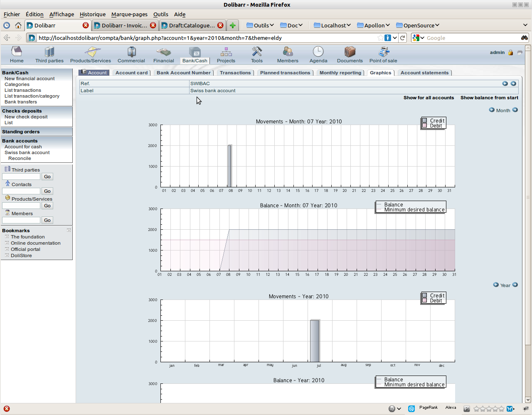Open a new tab with the plus button
This screenshot has width=532, height=415.
point(233,25)
